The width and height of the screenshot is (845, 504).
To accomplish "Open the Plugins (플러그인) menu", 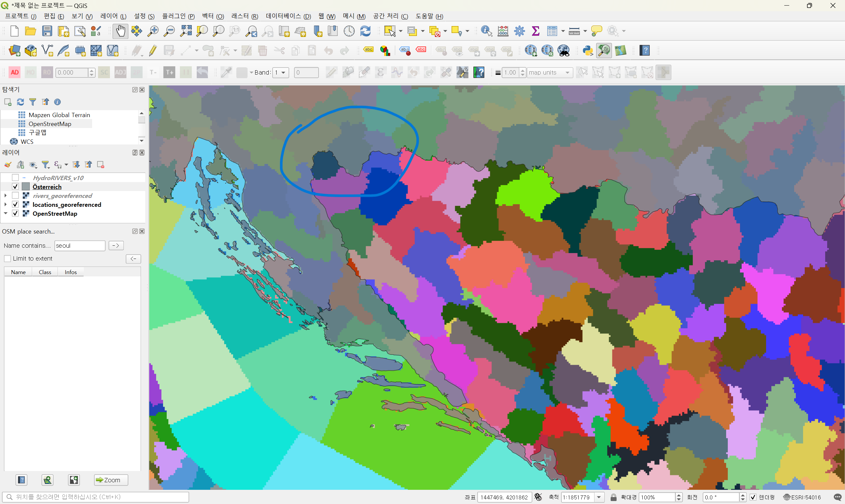I will pyautogui.click(x=178, y=16).
